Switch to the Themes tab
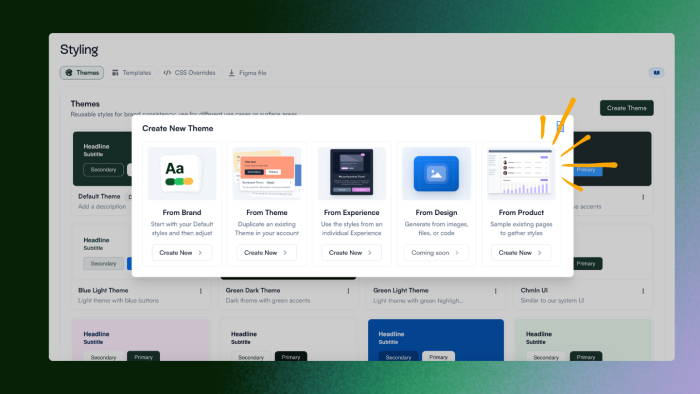This screenshot has height=394, width=700. [x=82, y=73]
